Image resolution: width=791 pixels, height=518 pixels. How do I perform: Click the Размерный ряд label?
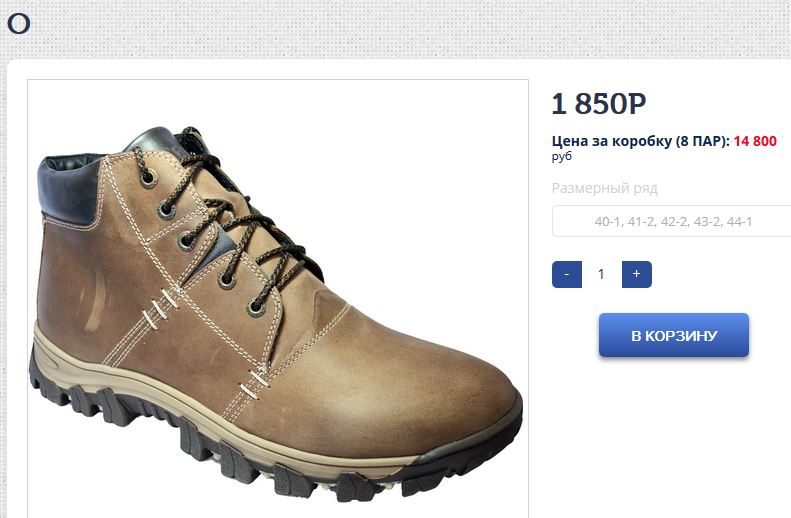click(x=604, y=188)
